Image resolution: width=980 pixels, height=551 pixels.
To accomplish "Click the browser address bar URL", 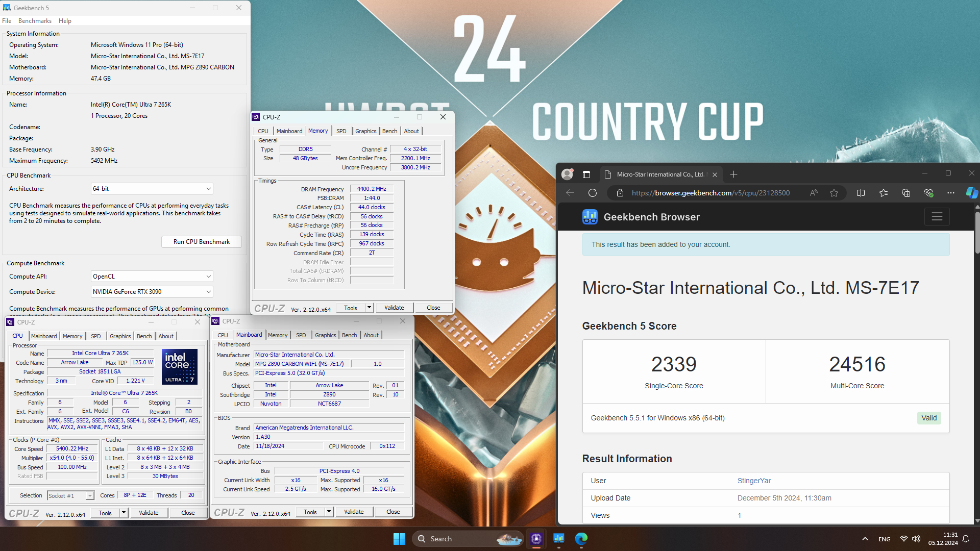I will 710,193.
